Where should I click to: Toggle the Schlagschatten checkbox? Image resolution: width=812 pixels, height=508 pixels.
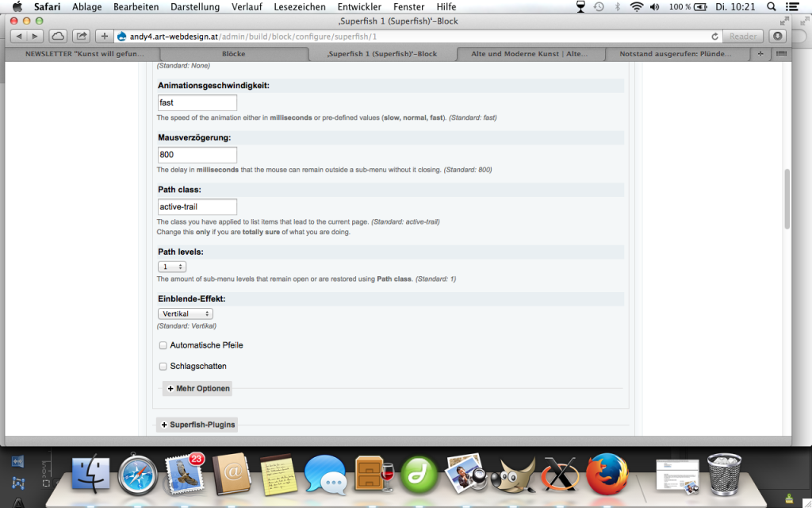(163, 367)
